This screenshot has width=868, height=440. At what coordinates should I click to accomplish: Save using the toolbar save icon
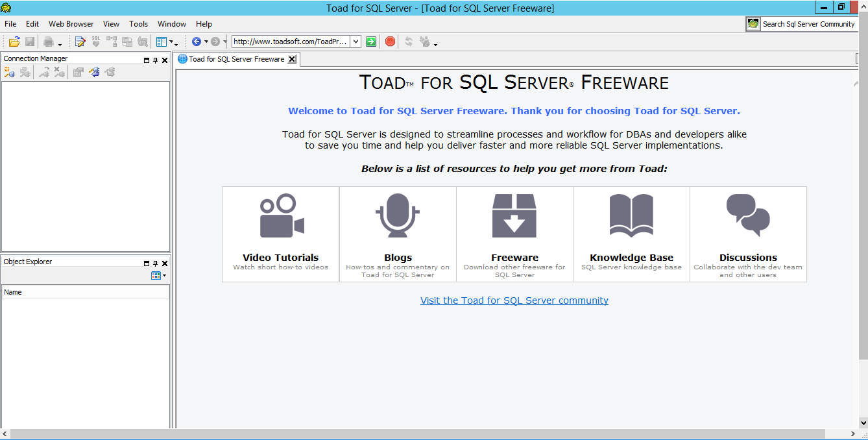point(30,41)
